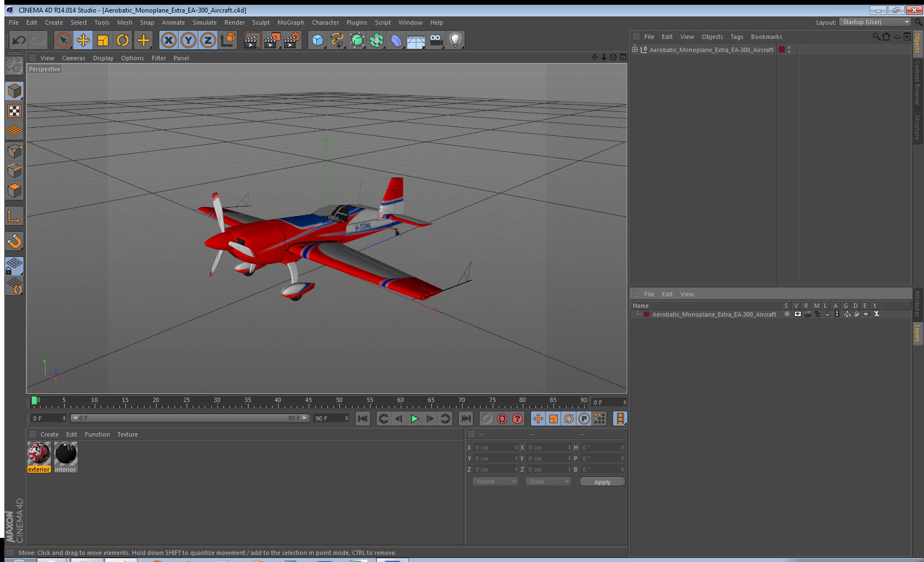Screen dimensions: 924x562
Task: Add a Cube primitive object
Action: [317, 40]
